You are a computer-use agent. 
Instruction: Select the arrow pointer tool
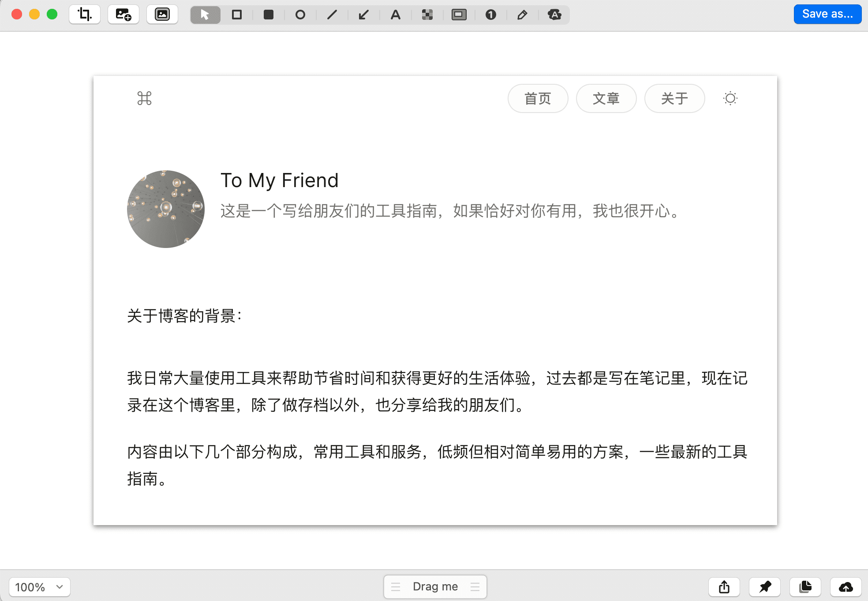(205, 15)
